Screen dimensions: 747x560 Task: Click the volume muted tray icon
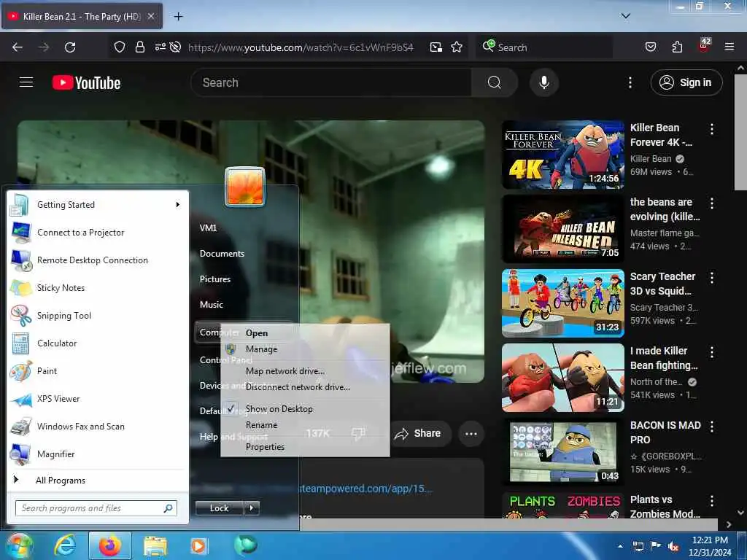[x=673, y=546]
